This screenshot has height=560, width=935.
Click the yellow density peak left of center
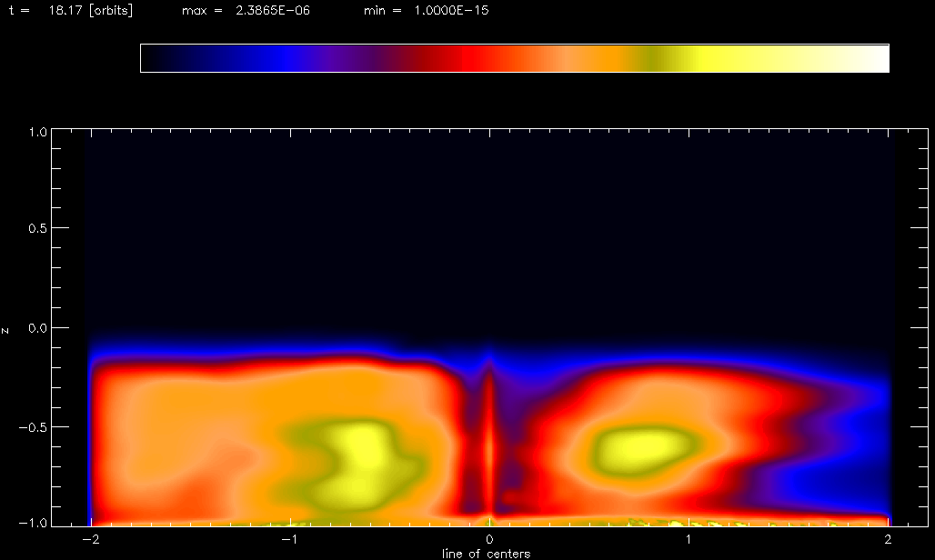359,450
